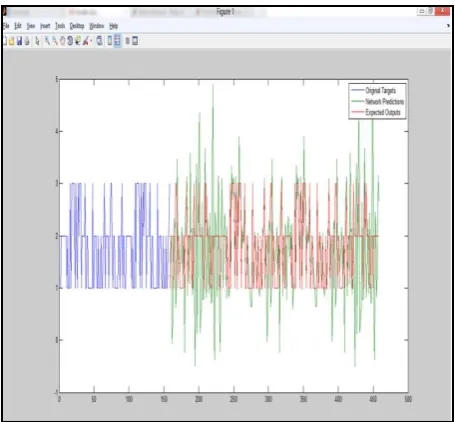455x422 pixels.
Task: Open the Brush color dropdown arrow
Action: pyautogui.click(x=91, y=41)
